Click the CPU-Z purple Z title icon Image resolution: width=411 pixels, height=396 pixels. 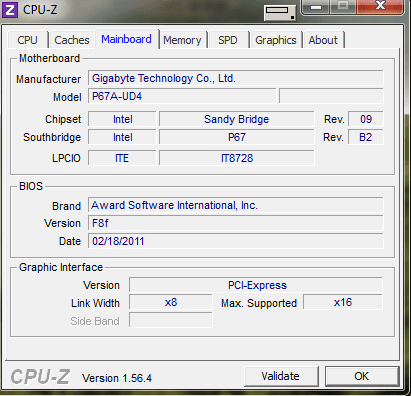click(x=10, y=9)
